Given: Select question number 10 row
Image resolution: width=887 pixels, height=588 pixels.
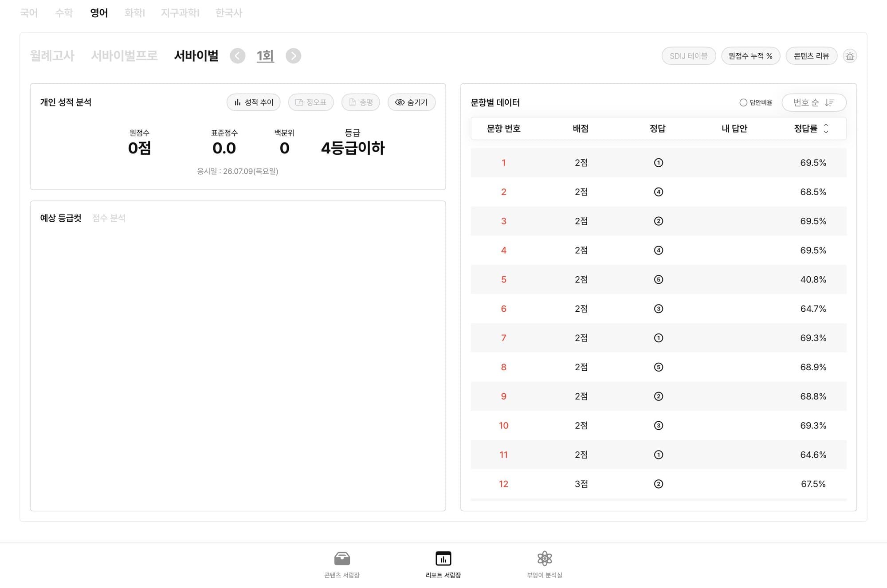Looking at the screenshot, I should click(x=659, y=426).
